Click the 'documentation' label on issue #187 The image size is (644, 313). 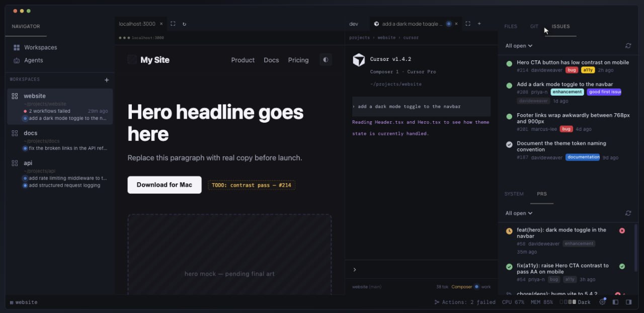click(x=583, y=157)
